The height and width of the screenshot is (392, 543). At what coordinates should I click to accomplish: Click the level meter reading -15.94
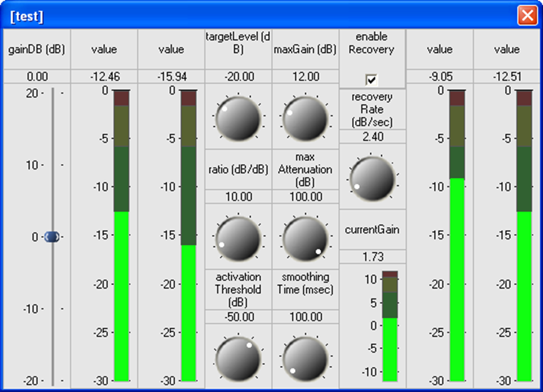pyautogui.click(x=188, y=235)
